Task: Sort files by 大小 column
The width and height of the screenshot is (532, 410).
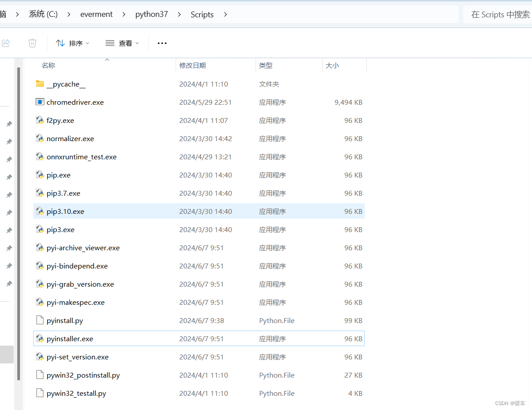Action: pyautogui.click(x=332, y=65)
